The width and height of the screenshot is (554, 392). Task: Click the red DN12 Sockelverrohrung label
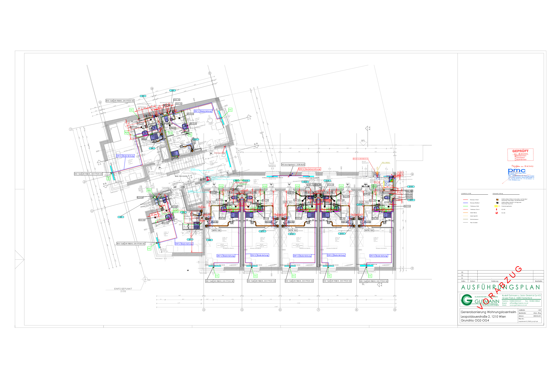[x=310, y=169]
